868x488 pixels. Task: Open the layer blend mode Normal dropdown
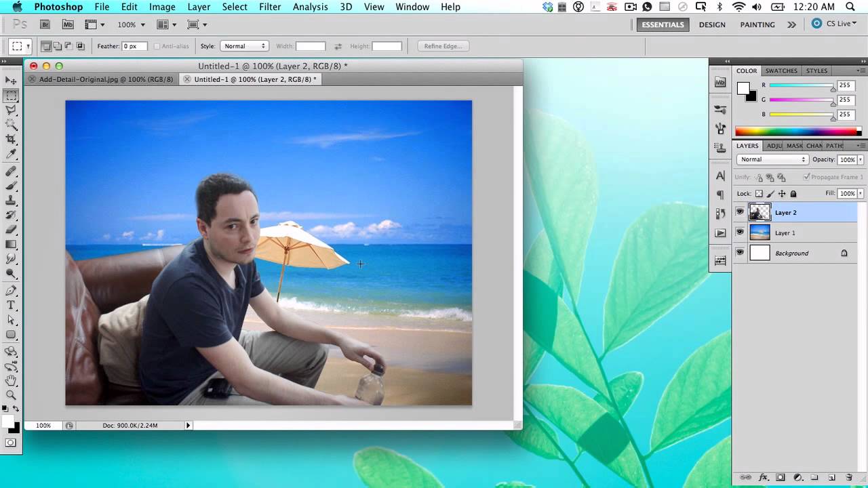(x=772, y=159)
